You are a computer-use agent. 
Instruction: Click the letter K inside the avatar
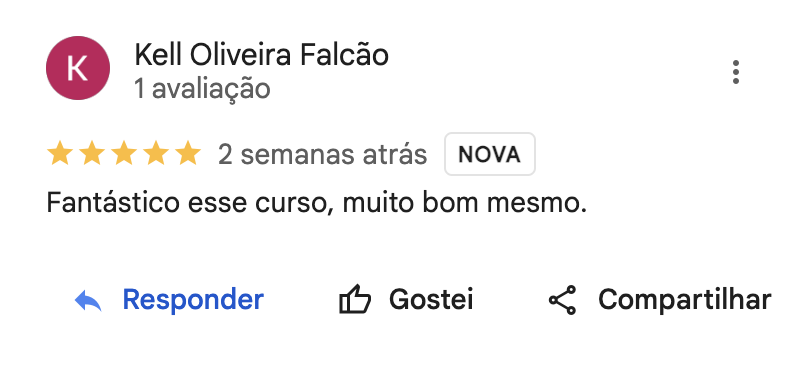(x=77, y=69)
